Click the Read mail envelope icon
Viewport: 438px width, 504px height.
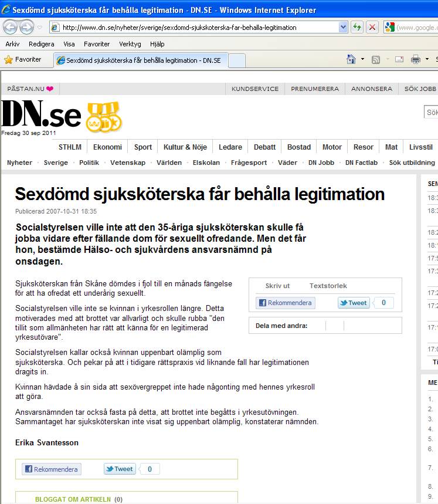tap(399, 59)
